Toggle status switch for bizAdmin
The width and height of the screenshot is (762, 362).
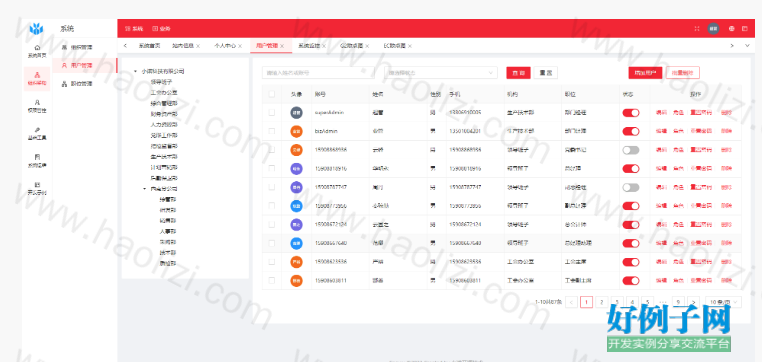631,131
